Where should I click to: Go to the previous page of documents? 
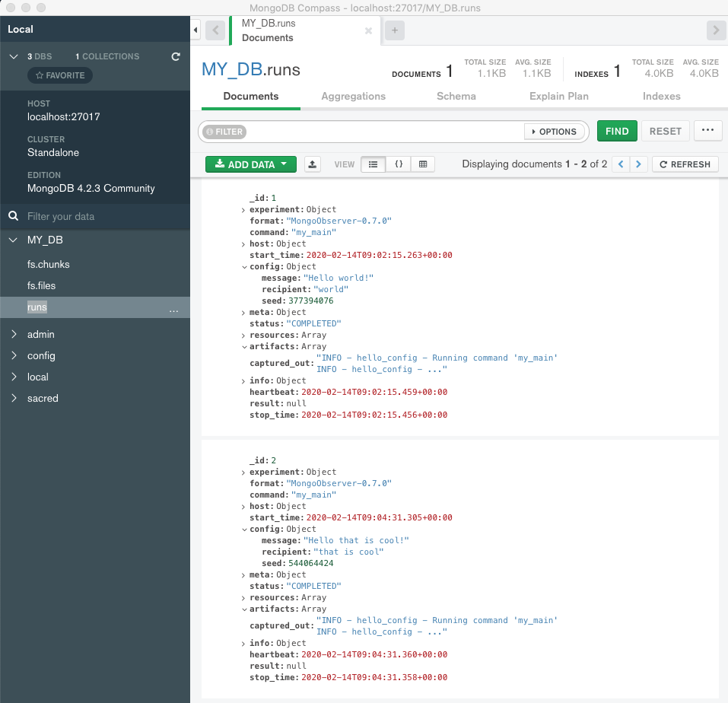[621, 164]
